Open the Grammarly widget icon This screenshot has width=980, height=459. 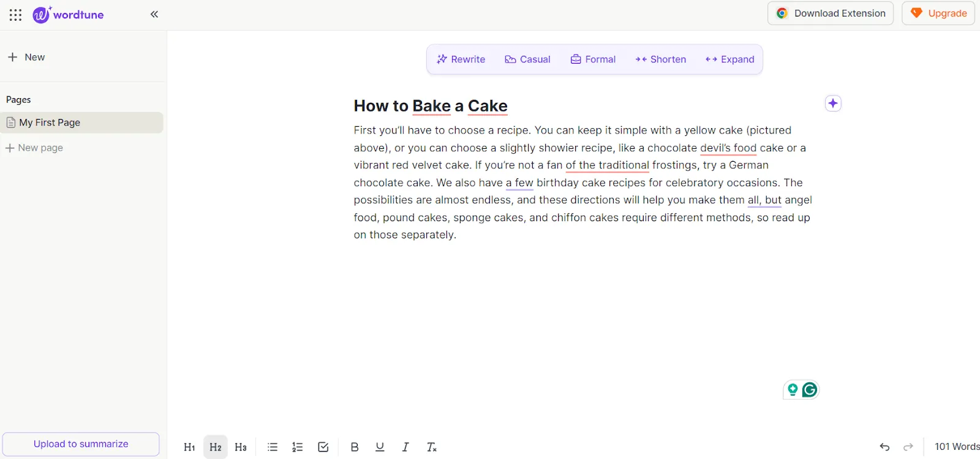click(810, 390)
